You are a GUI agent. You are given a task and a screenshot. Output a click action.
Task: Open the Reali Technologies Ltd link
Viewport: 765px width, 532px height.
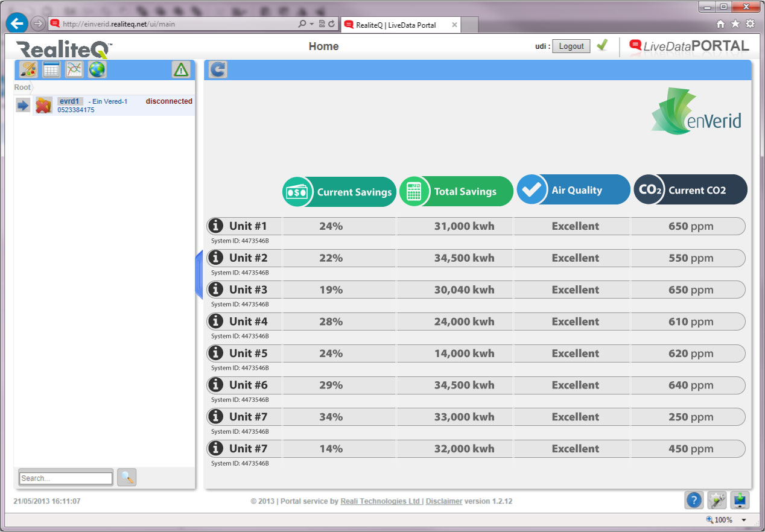(x=381, y=501)
